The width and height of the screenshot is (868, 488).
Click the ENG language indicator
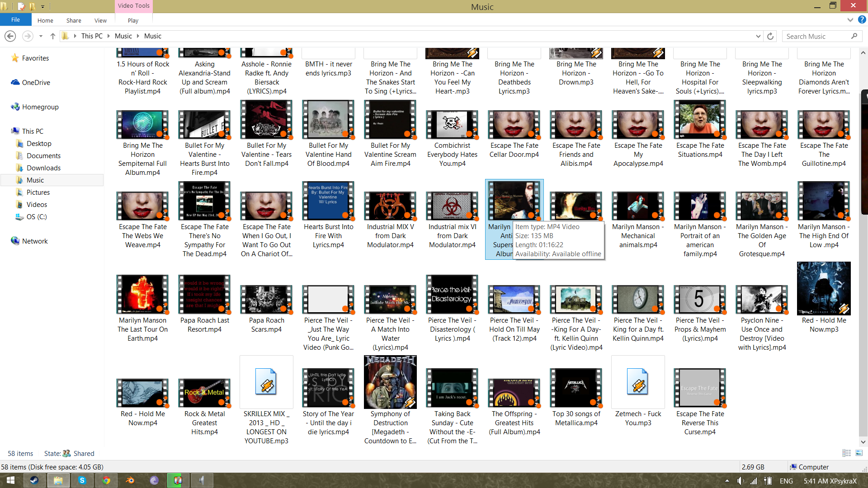786,481
